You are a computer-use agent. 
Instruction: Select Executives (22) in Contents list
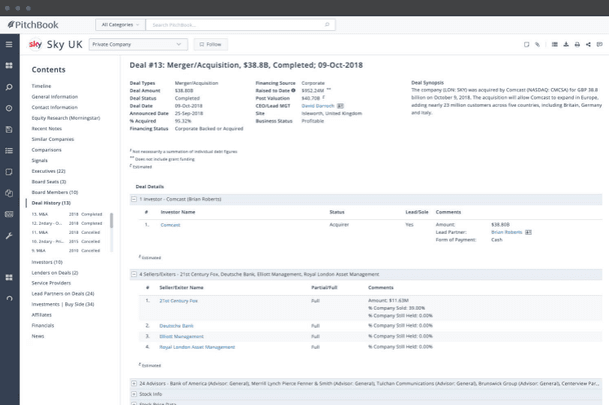pyautogui.click(x=49, y=171)
